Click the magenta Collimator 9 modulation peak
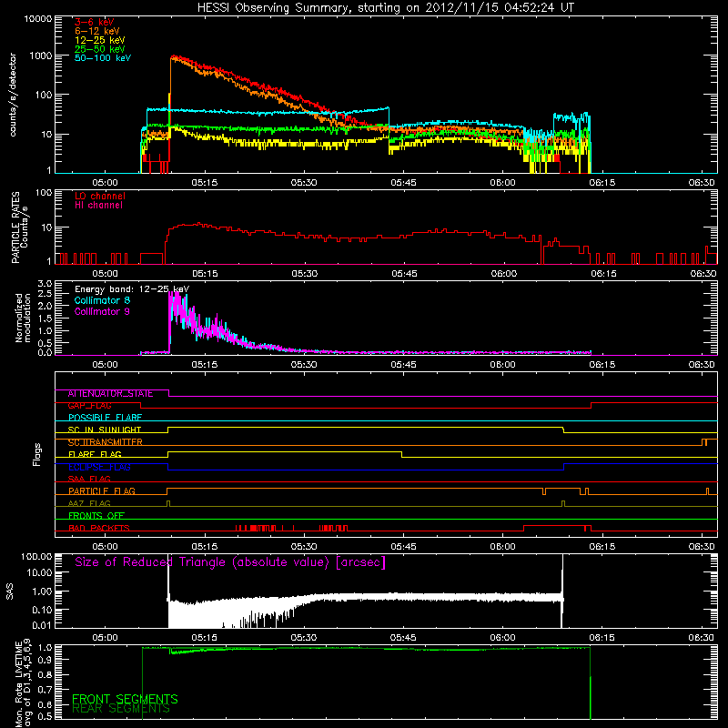This screenshot has height=728, width=728. click(177, 298)
